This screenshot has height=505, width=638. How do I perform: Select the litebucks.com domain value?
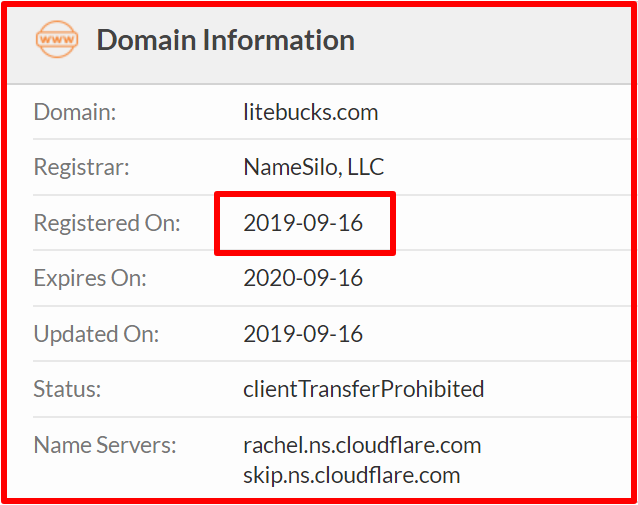tap(310, 112)
